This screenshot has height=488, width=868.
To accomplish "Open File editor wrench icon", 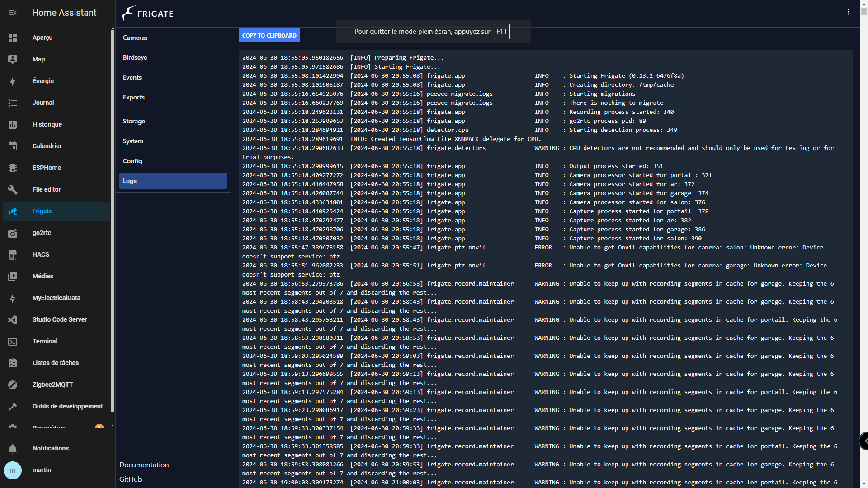I will [x=13, y=189].
